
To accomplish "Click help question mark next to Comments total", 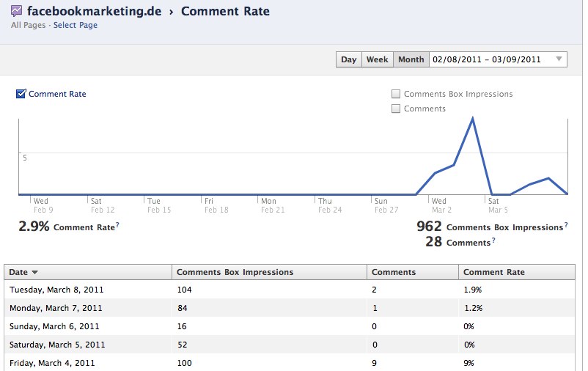I will (x=493, y=241).
